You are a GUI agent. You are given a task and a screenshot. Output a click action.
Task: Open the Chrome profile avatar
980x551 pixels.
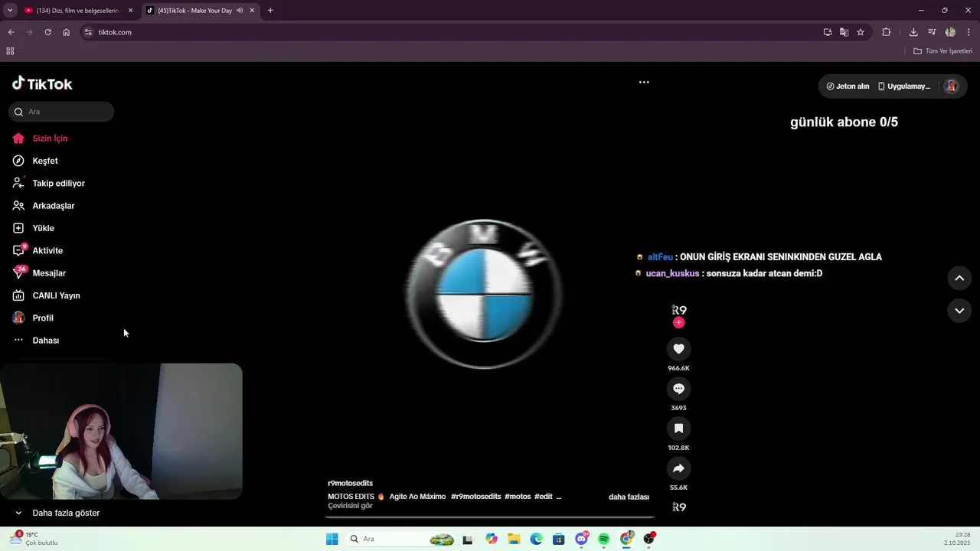pyautogui.click(x=950, y=32)
